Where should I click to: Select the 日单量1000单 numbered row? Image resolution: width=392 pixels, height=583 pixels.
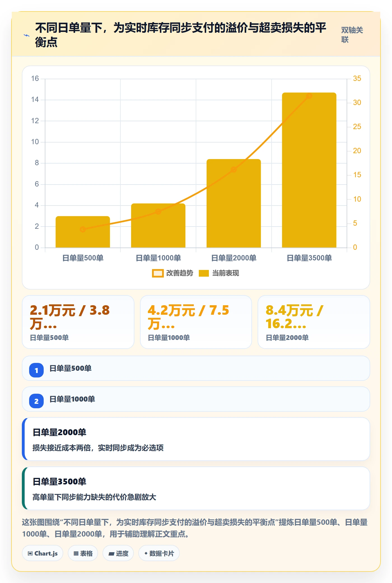tap(196, 399)
